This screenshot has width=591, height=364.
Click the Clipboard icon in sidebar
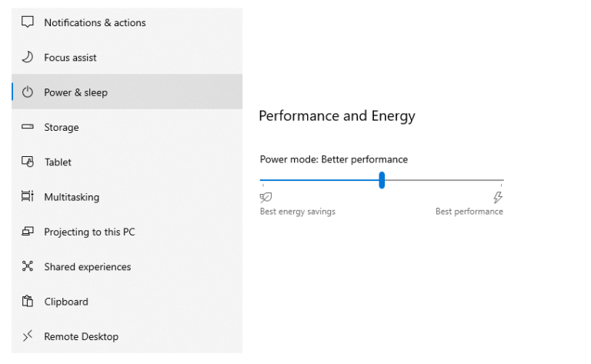point(28,301)
